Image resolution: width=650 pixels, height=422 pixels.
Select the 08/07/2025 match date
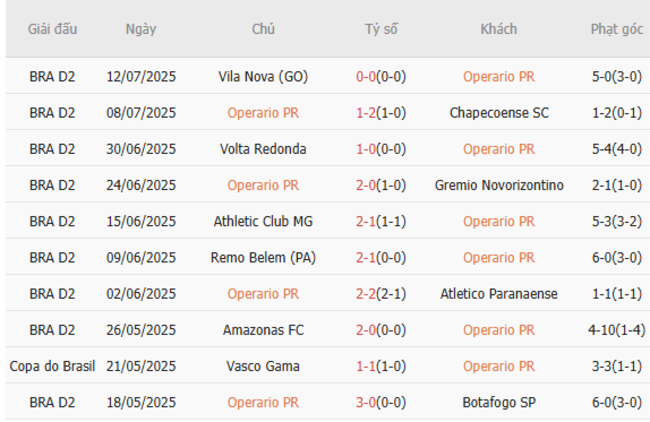pyautogui.click(x=141, y=113)
